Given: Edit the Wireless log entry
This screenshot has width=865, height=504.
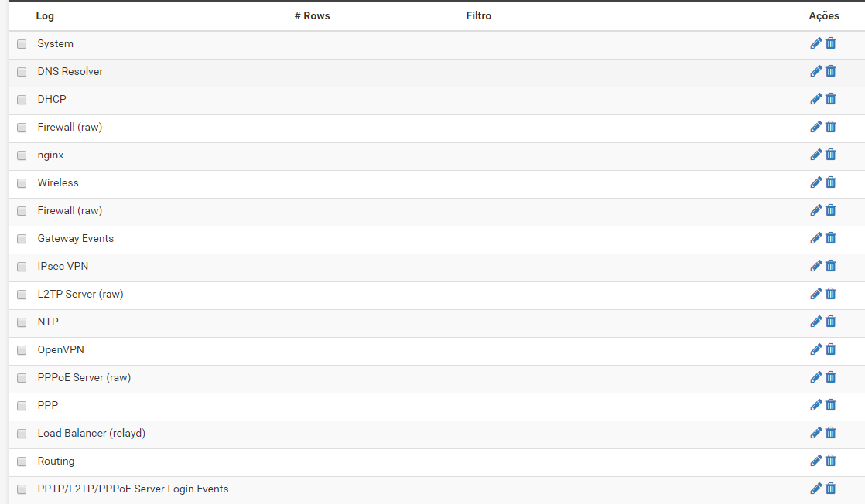Looking at the screenshot, I should pos(815,182).
